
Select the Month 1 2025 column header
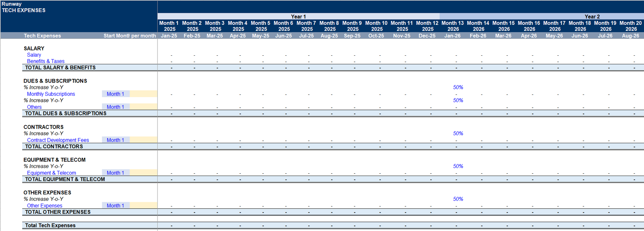[x=169, y=26]
